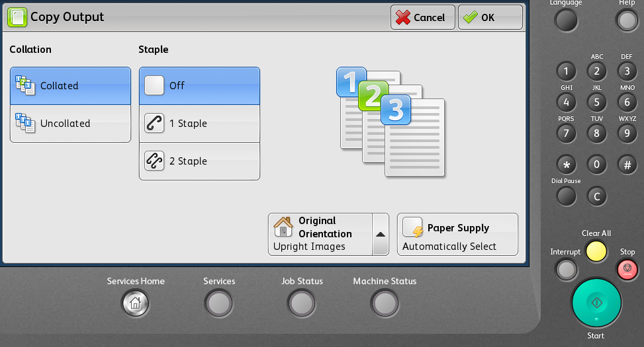
Task: Tap keypad digit 7 PQRS
Action: click(566, 134)
